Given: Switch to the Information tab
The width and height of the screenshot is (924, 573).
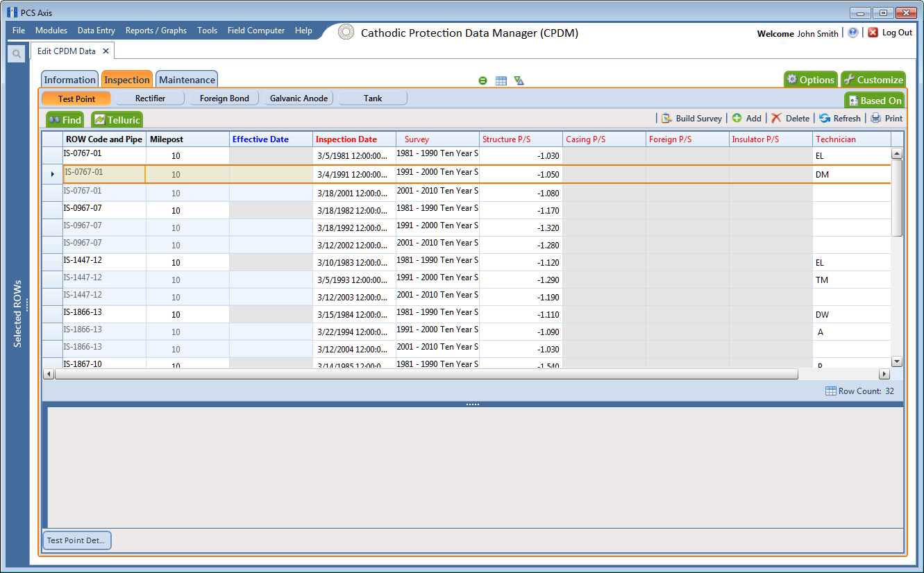Looking at the screenshot, I should 70,80.
